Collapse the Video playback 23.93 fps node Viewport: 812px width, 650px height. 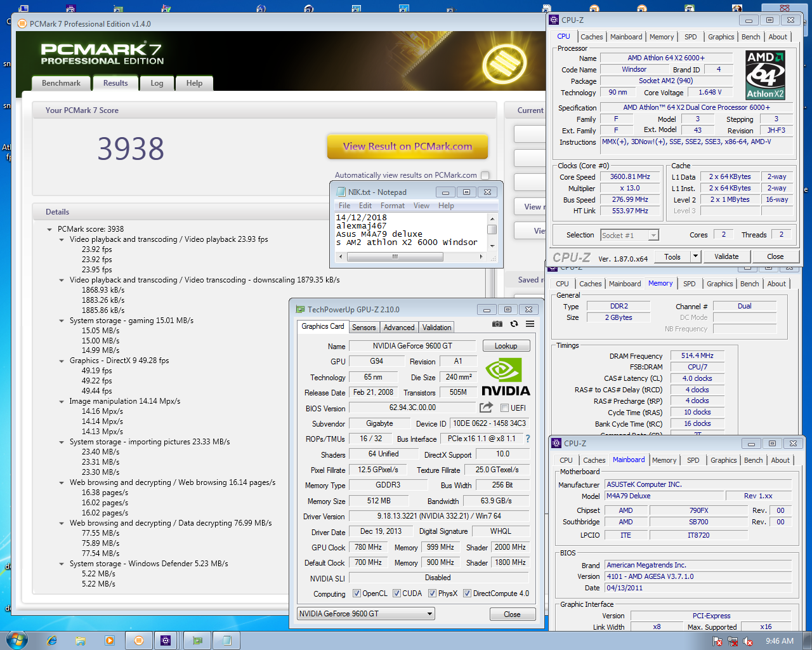pyautogui.click(x=62, y=239)
